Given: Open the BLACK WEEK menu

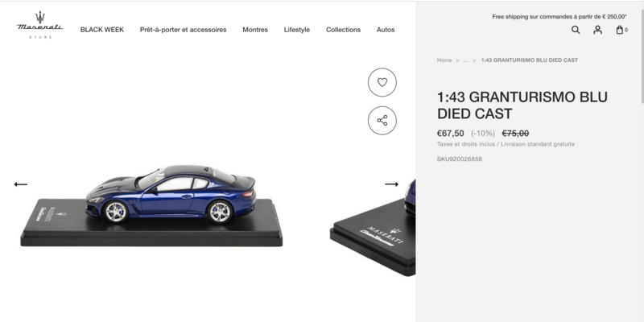Looking at the screenshot, I should [102, 30].
